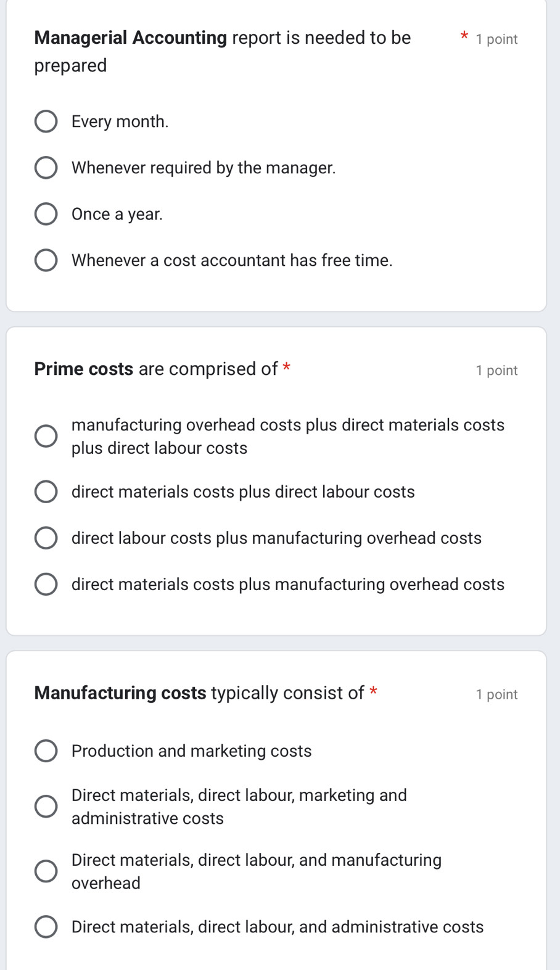This screenshot has height=970, width=560.
Task: Select the "Once a year." option
Action: point(46,214)
